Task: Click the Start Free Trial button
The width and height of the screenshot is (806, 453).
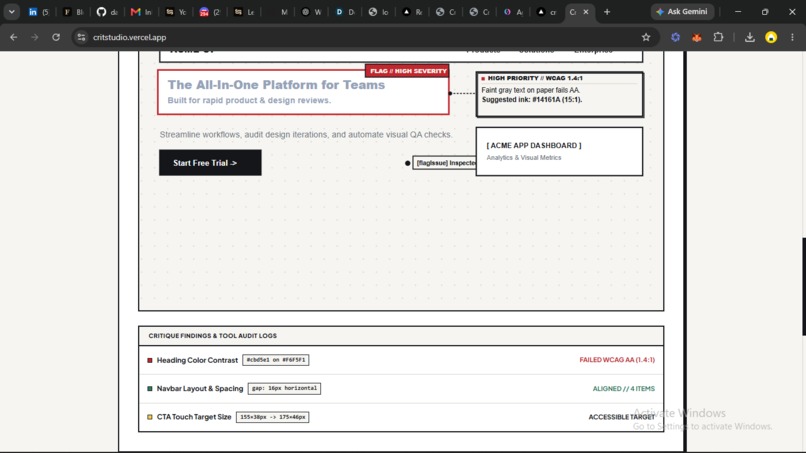Action: tap(210, 162)
